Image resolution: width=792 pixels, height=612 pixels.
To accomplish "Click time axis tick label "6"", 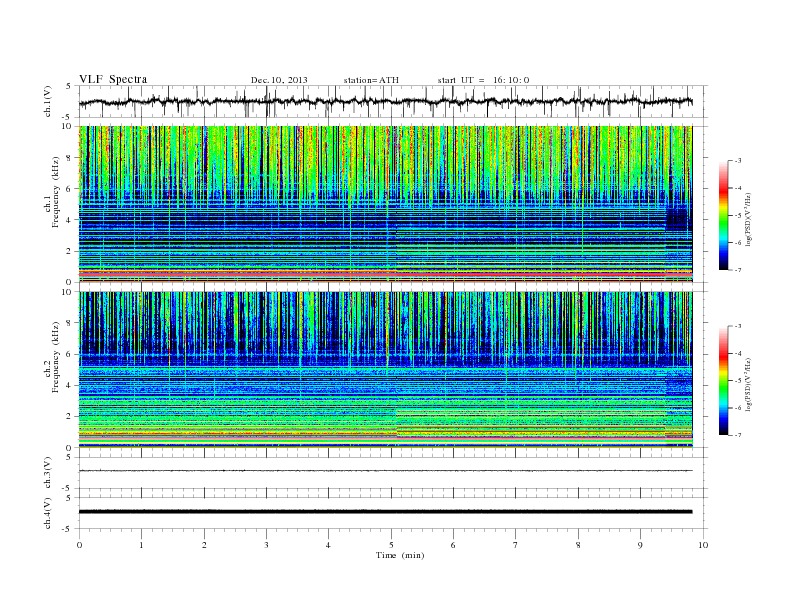I will 453,545.
